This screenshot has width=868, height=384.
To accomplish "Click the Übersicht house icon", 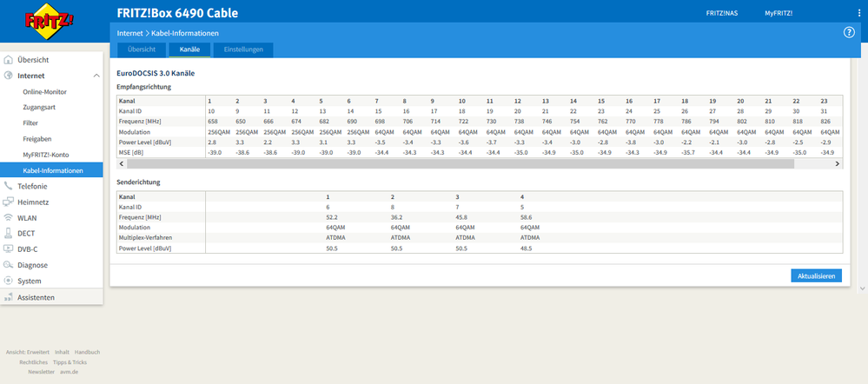I will pos(9,60).
